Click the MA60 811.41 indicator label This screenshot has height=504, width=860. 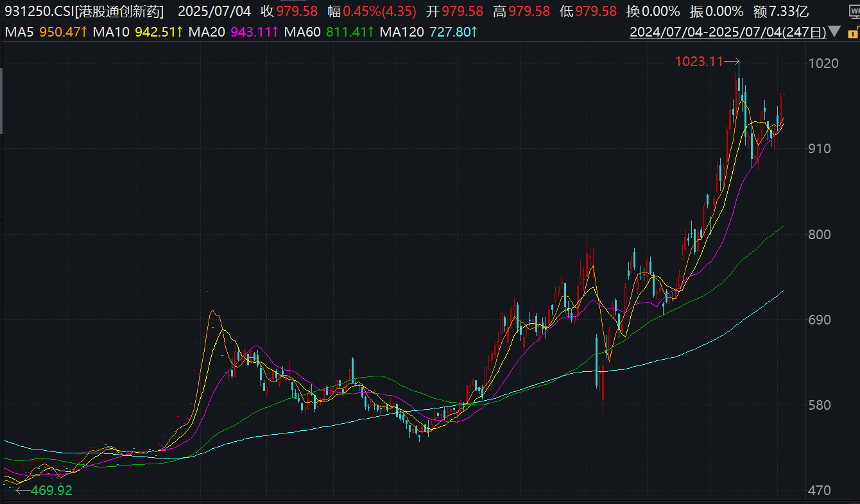tap(329, 31)
